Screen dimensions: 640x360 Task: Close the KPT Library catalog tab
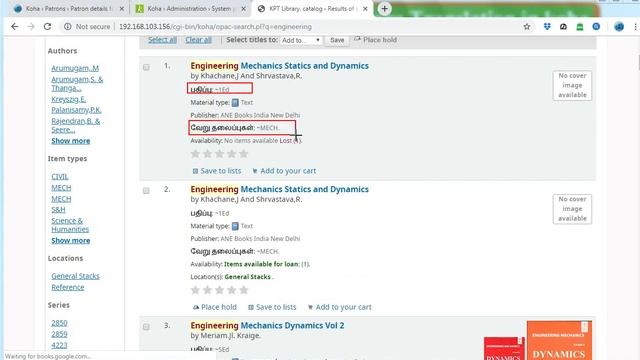pos(365,9)
